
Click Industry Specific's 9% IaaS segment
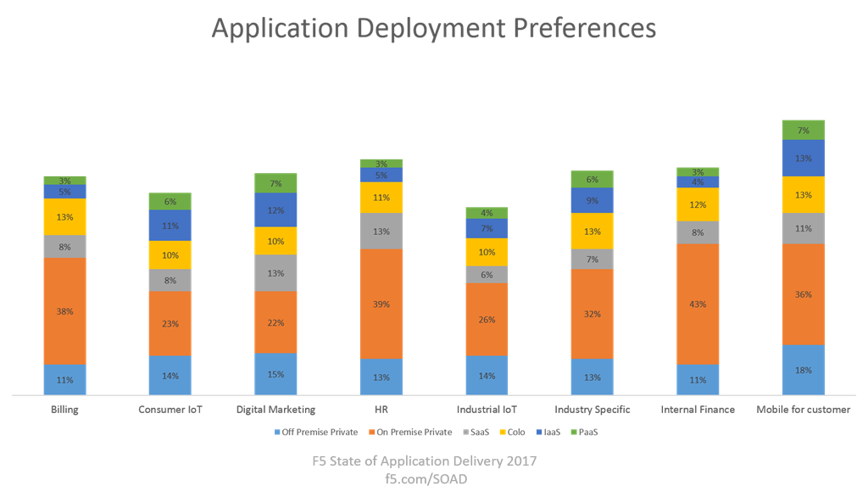tap(593, 200)
